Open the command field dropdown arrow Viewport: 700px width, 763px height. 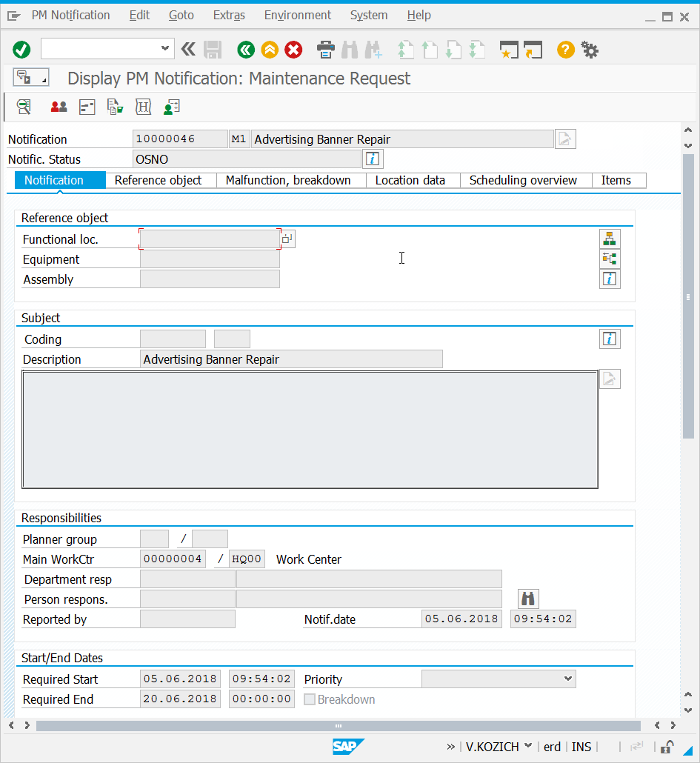[165, 48]
